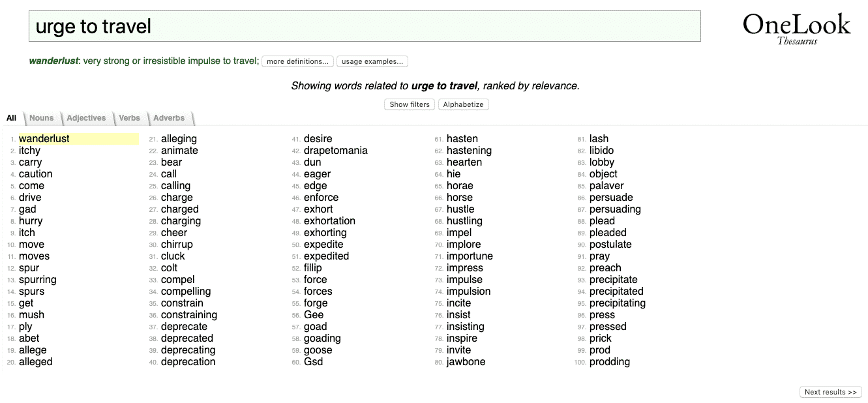Click the 'libido' result link
868x403 pixels.
pos(601,151)
